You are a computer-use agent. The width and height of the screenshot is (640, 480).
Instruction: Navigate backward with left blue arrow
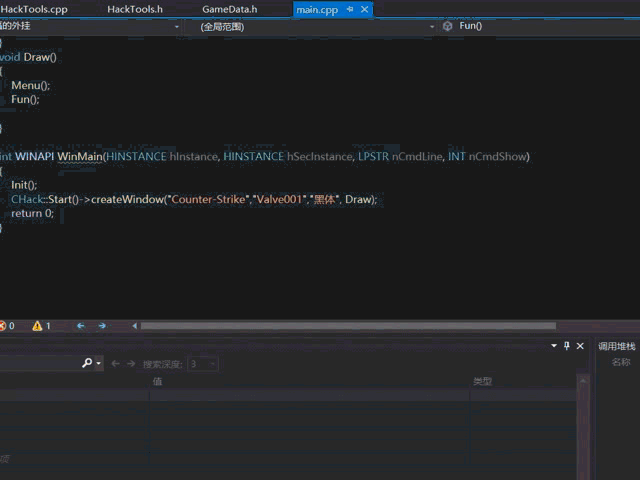point(80,326)
